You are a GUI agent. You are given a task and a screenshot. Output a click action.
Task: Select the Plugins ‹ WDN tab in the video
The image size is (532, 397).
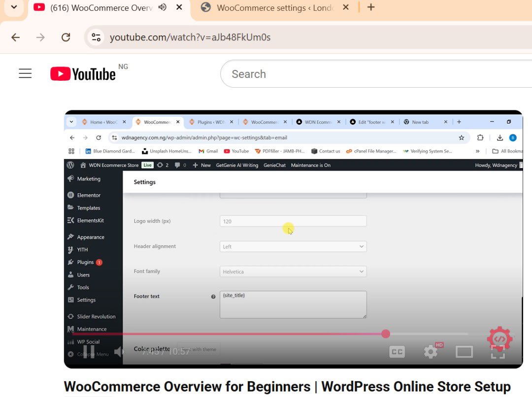(211, 122)
